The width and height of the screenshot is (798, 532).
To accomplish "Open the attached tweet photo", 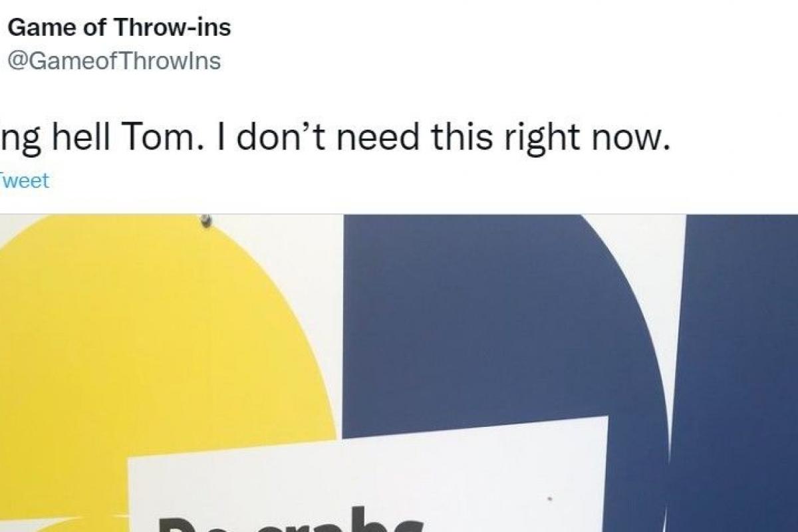I will click(399, 373).
